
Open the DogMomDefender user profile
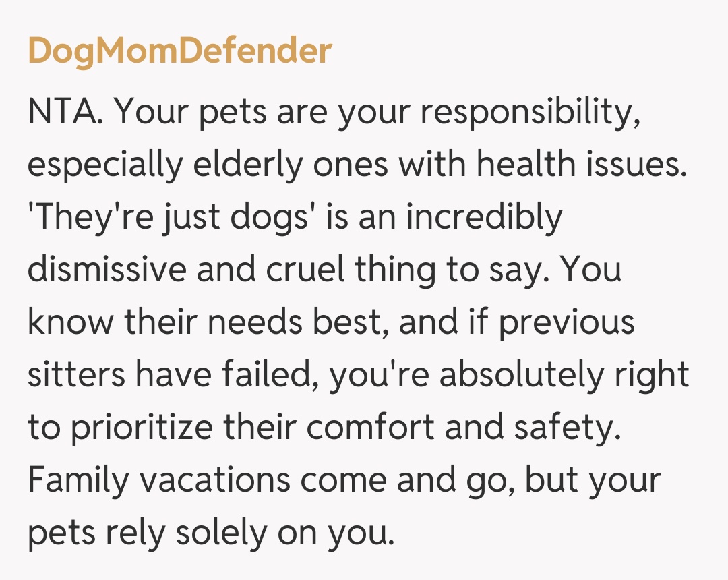click(x=179, y=51)
